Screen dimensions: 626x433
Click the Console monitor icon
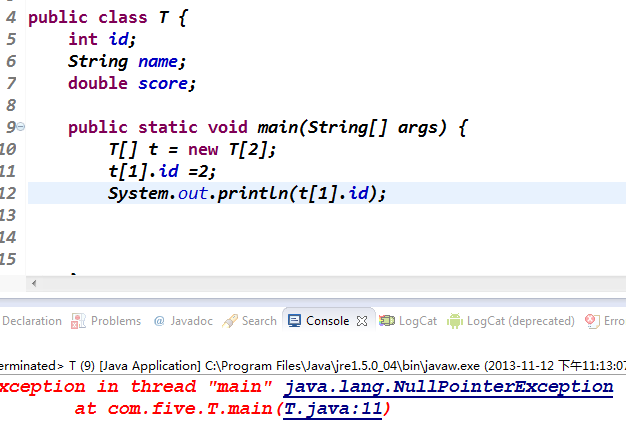294,321
